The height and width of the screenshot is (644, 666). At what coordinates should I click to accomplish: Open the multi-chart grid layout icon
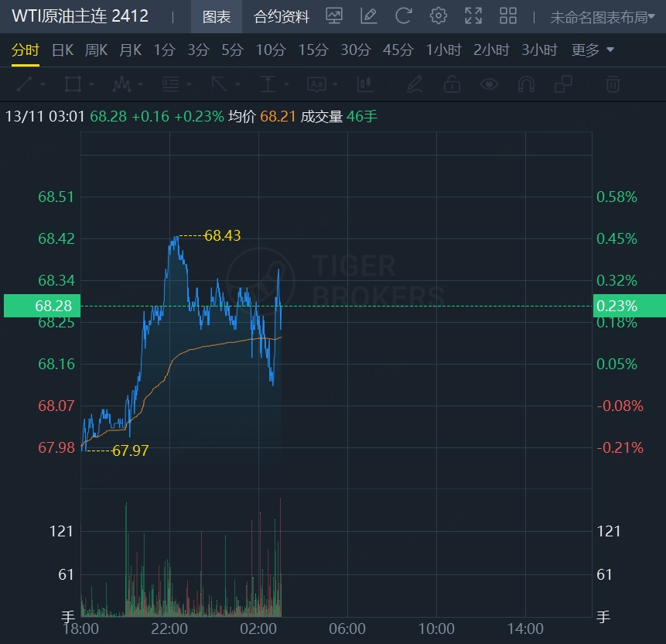pos(508,15)
